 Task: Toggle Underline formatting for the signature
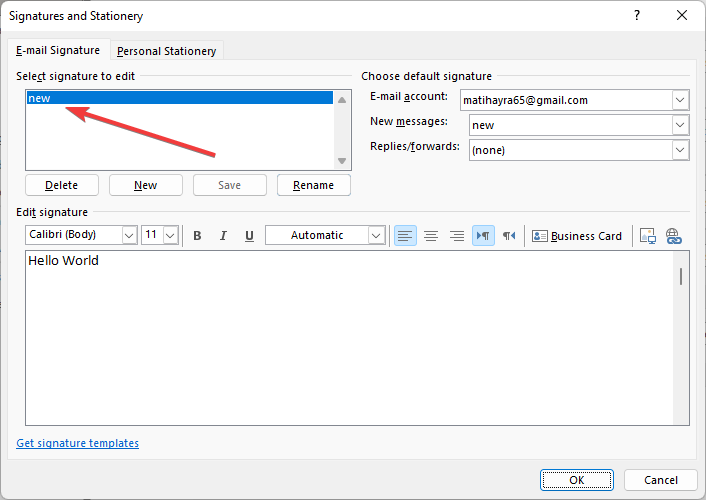[249, 236]
